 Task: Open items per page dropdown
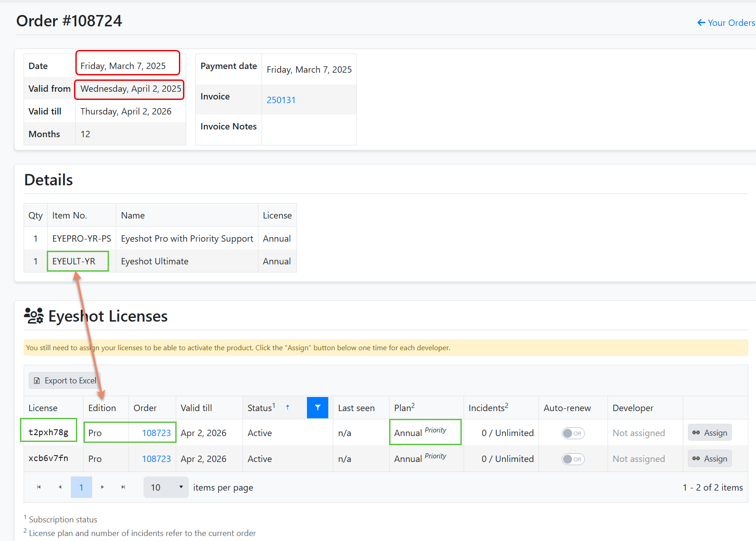166,487
